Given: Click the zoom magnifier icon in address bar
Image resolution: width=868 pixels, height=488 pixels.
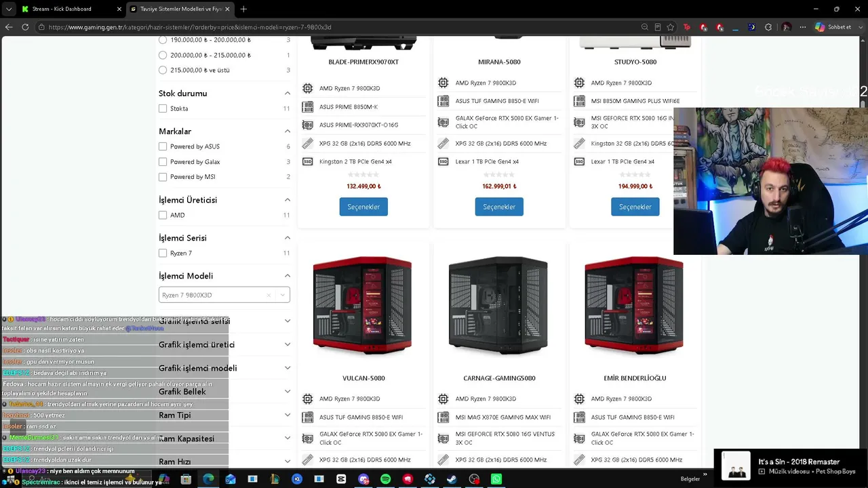Looking at the screenshot, I should [644, 27].
